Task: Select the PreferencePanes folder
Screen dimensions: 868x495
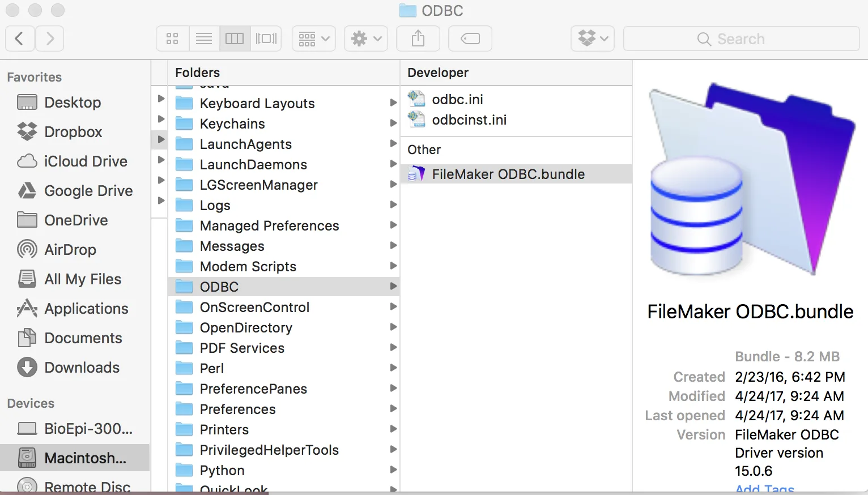Action: [x=284, y=389]
